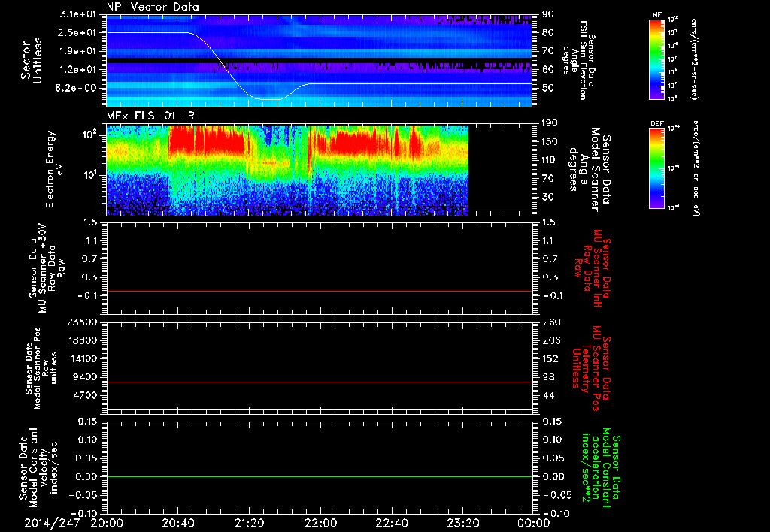Click the 'ESH Sun Elevation Angle degree' axis title
Image resolution: width=770 pixels, height=532 pixels.
(578, 60)
